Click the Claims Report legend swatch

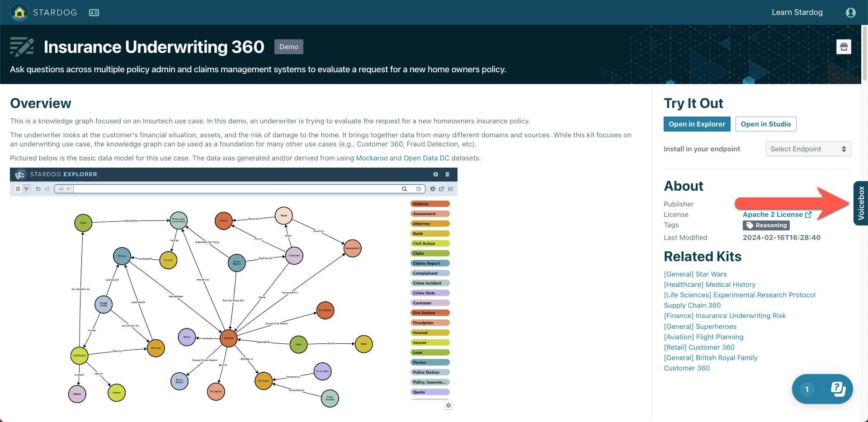pos(430,263)
